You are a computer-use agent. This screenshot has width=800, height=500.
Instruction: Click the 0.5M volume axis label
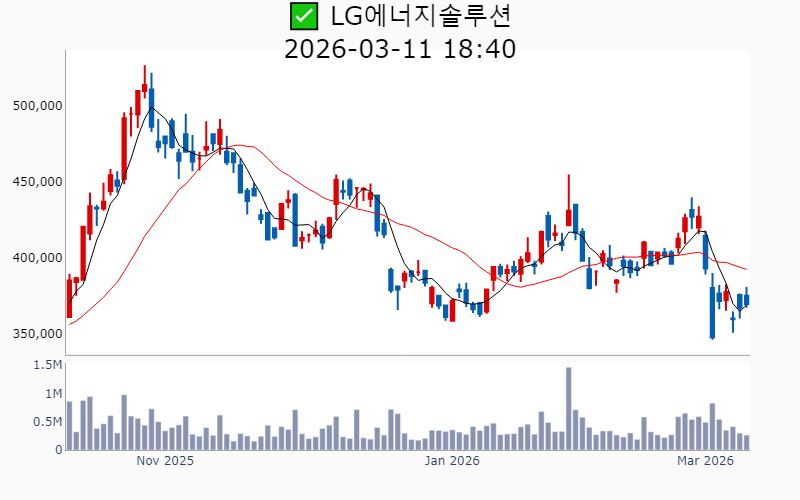click(x=47, y=422)
